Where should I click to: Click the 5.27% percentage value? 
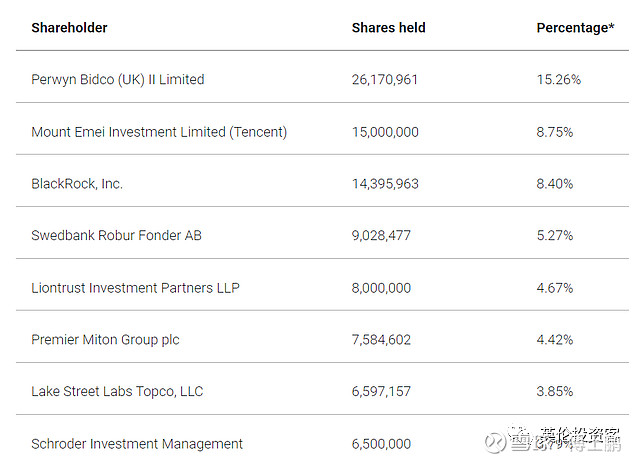point(555,236)
